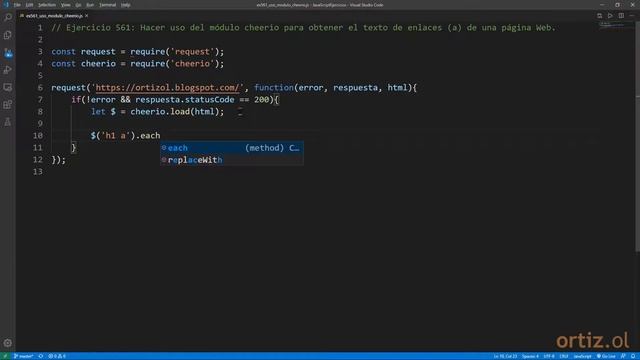Click the Split Editor icon

click(x=621, y=16)
